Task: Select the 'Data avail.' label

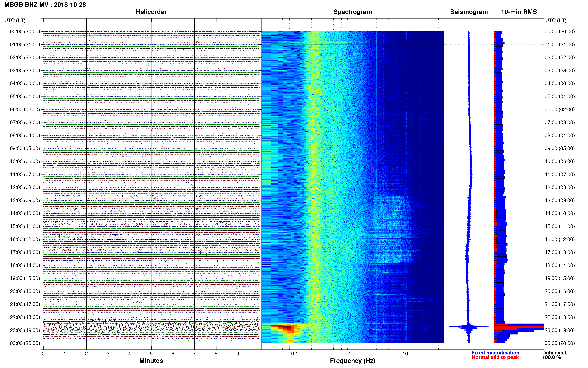Action: 555,352
